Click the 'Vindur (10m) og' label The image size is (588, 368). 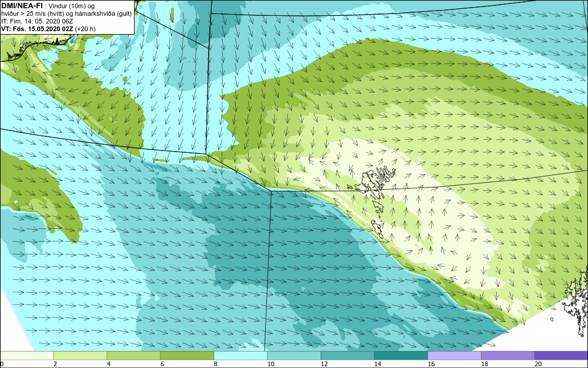point(72,6)
